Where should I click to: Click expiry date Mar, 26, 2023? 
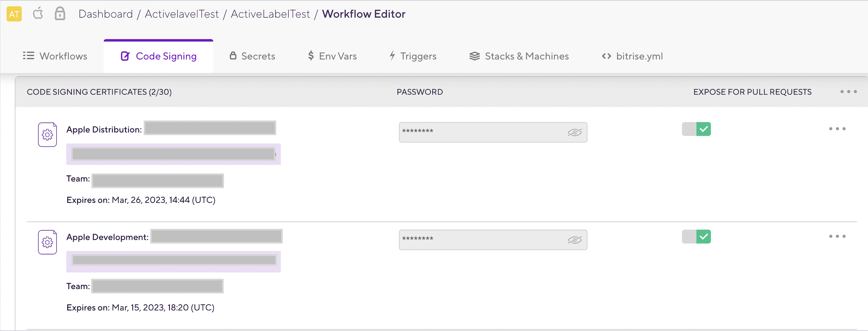pos(163,200)
